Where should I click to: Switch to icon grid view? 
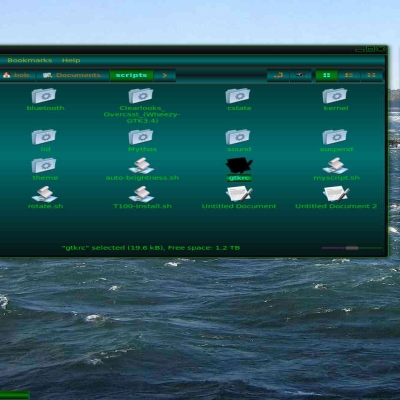pos(327,75)
